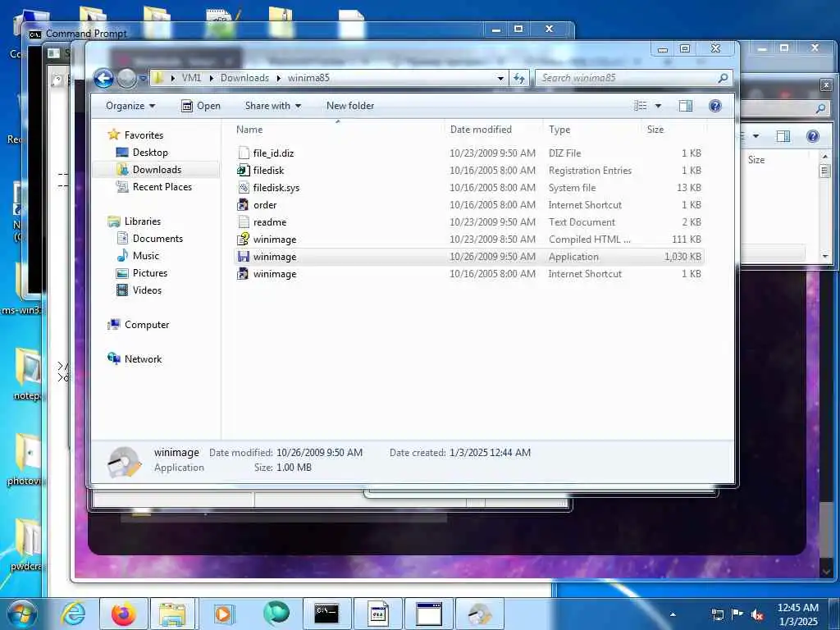Open Firefox from the taskbar
840x630 pixels.
(x=123, y=614)
